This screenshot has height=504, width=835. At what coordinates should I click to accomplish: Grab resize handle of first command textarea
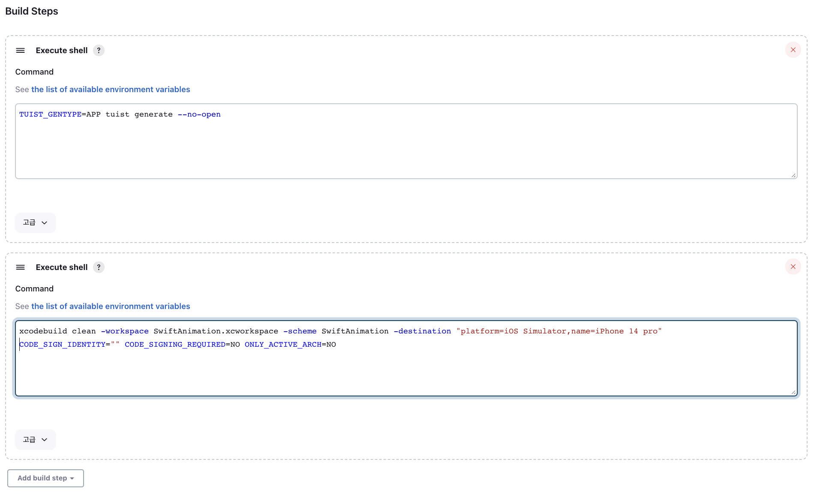[793, 175]
